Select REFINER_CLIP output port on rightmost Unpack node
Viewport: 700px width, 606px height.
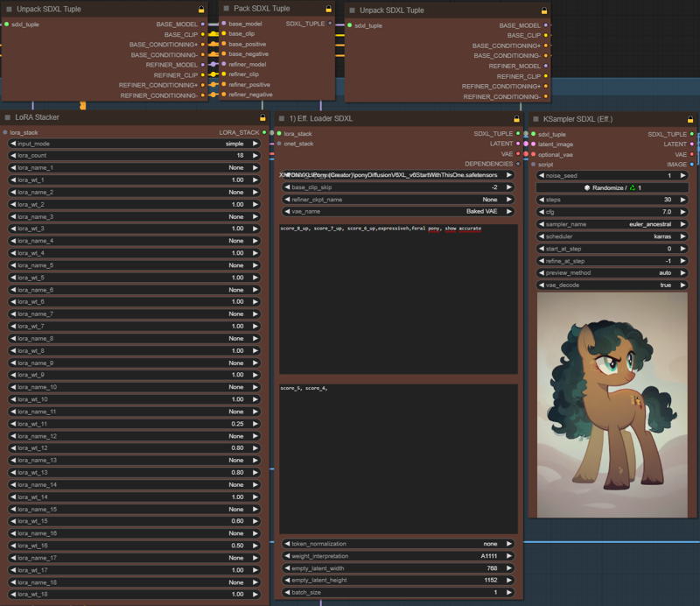(x=545, y=76)
